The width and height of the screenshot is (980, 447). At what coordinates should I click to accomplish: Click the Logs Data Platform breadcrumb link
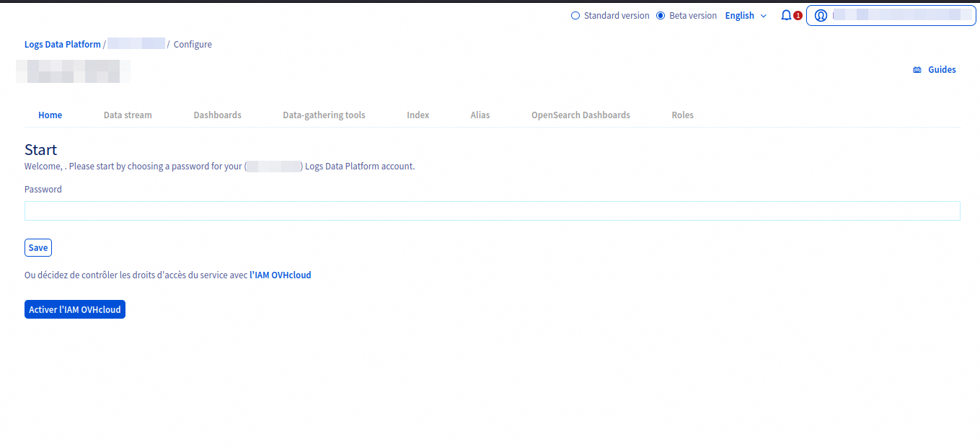63,45
